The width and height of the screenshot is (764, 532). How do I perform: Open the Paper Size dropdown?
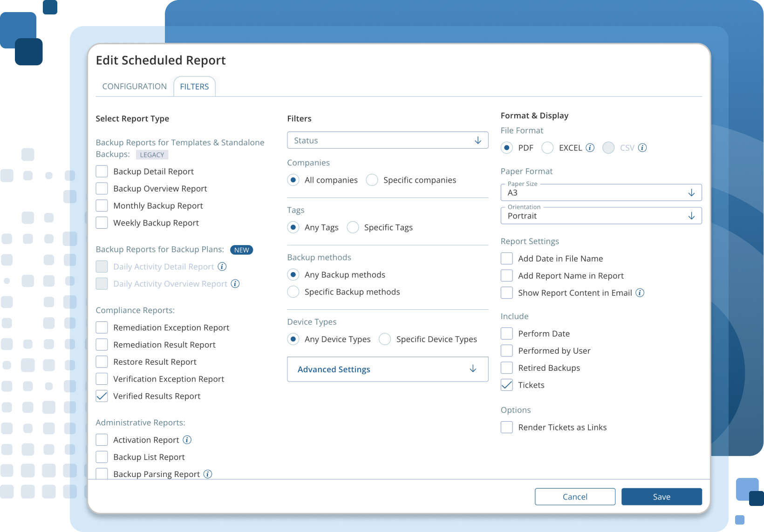click(600, 192)
